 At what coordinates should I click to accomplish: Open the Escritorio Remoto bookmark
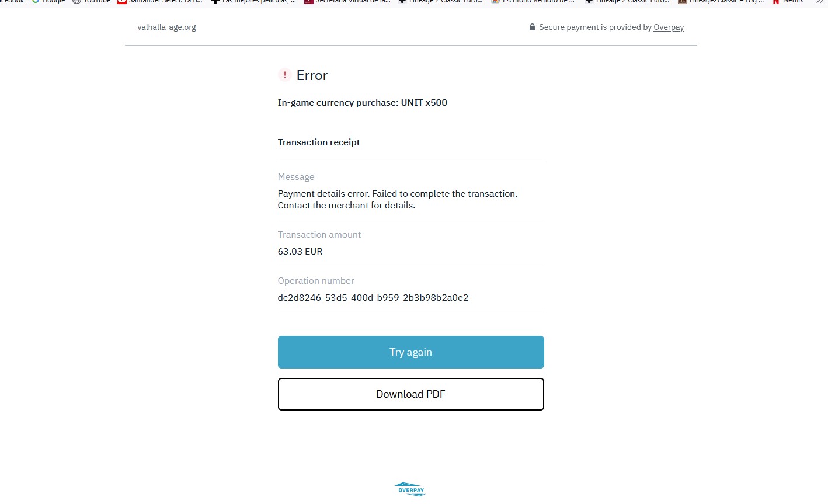point(533,2)
